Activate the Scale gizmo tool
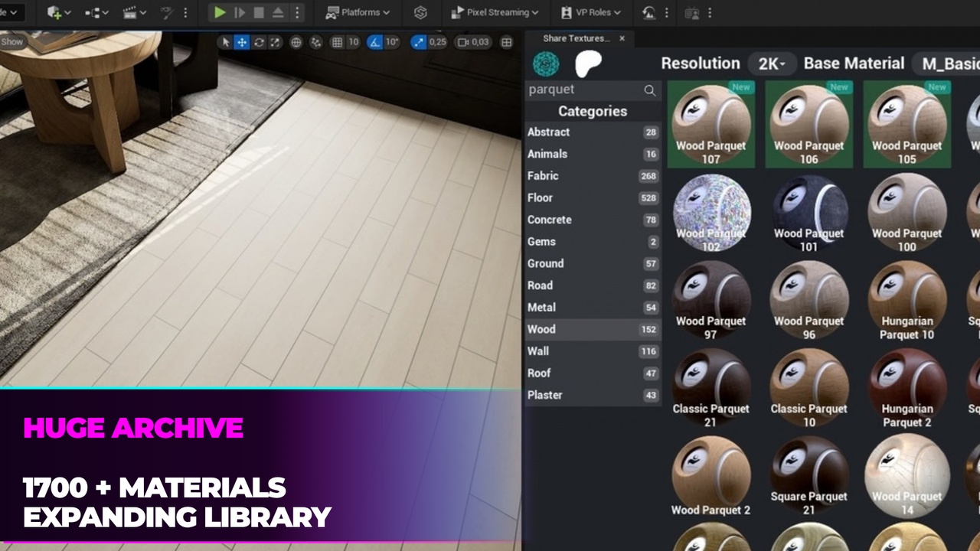Screen dimensions: 980x551 point(275,42)
